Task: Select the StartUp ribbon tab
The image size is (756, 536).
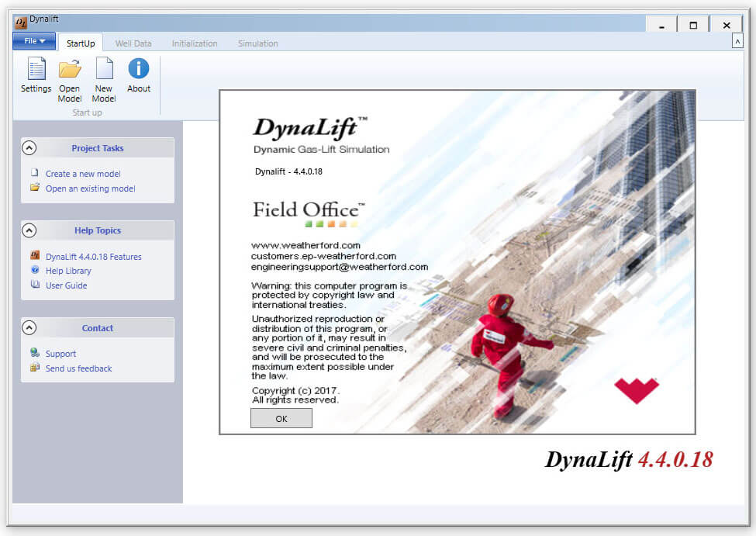Action: tap(80, 43)
